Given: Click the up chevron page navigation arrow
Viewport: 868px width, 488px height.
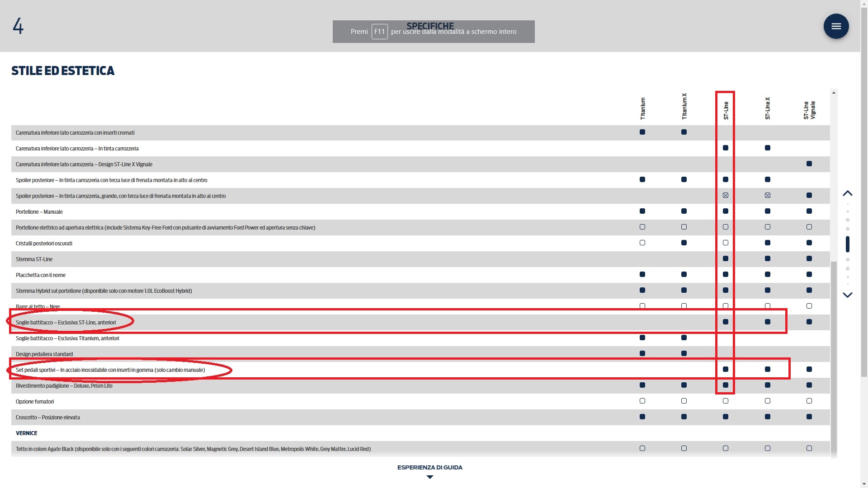Looking at the screenshot, I should (x=848, y=193).
